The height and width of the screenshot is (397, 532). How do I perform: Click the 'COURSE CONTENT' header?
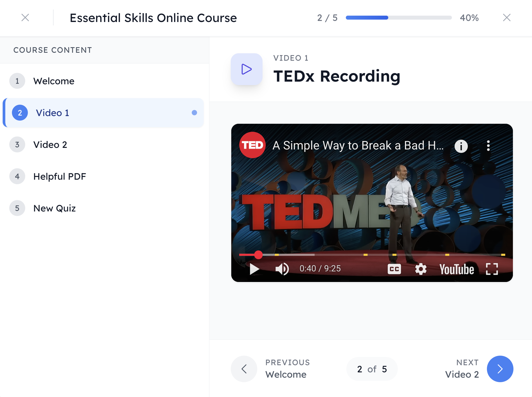pos(53,50)
